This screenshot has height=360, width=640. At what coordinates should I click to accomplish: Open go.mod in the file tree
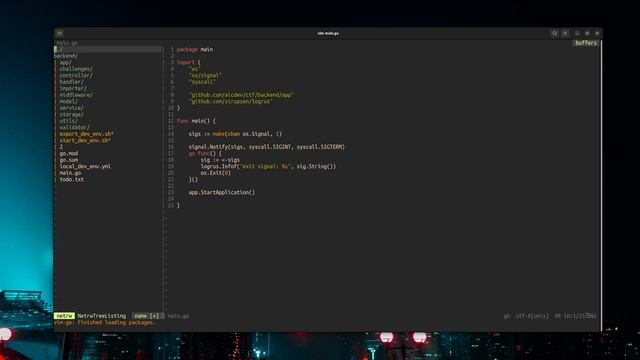pos(69,153)
